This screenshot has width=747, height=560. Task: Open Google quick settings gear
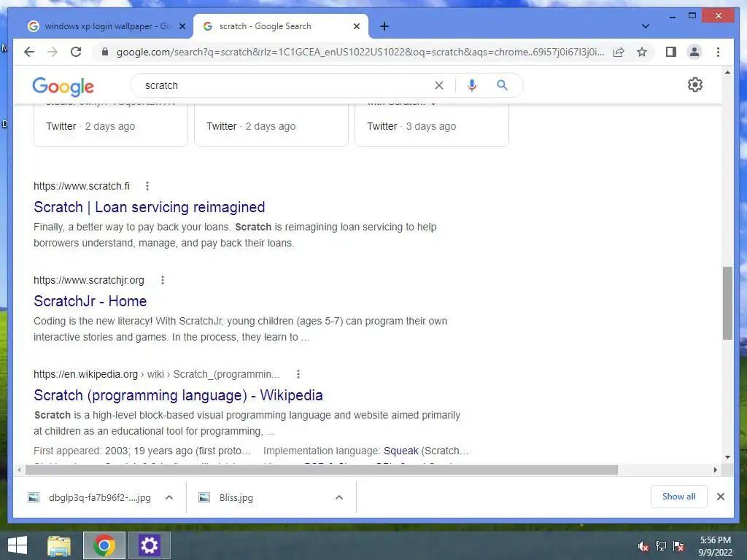pos(695,85)
